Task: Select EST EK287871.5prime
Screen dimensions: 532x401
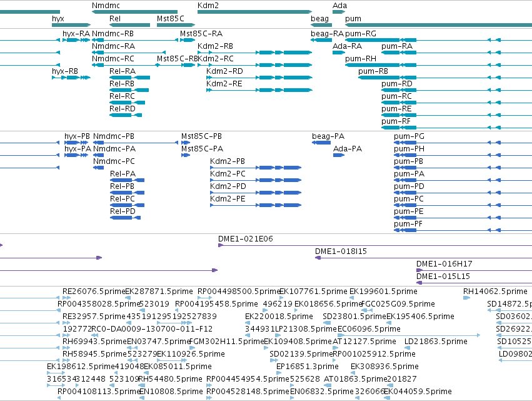Action: 159,292
